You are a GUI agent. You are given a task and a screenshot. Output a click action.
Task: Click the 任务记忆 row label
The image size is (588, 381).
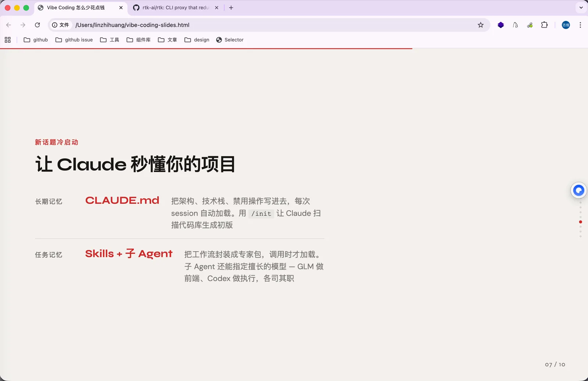tap(49, 255)
